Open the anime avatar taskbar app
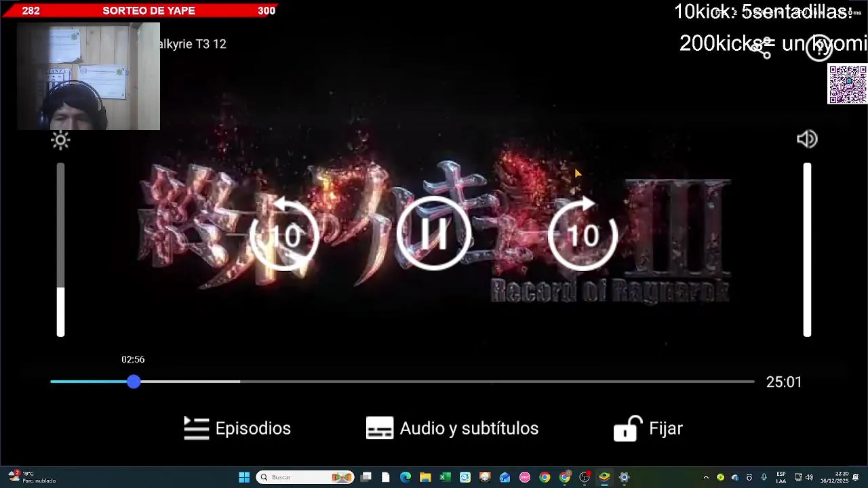 pos(485,477)
